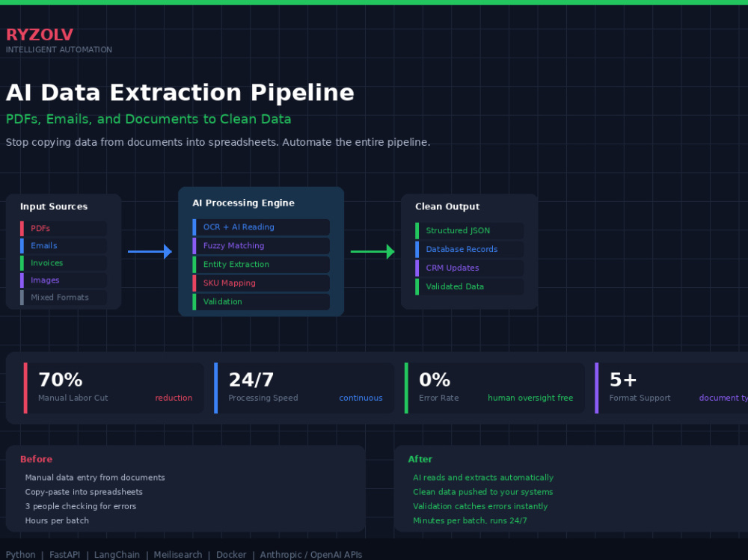Screen dimensions: 748x560
Task: Click LangChain in the tech stack footer
Action: coord(117,555)
